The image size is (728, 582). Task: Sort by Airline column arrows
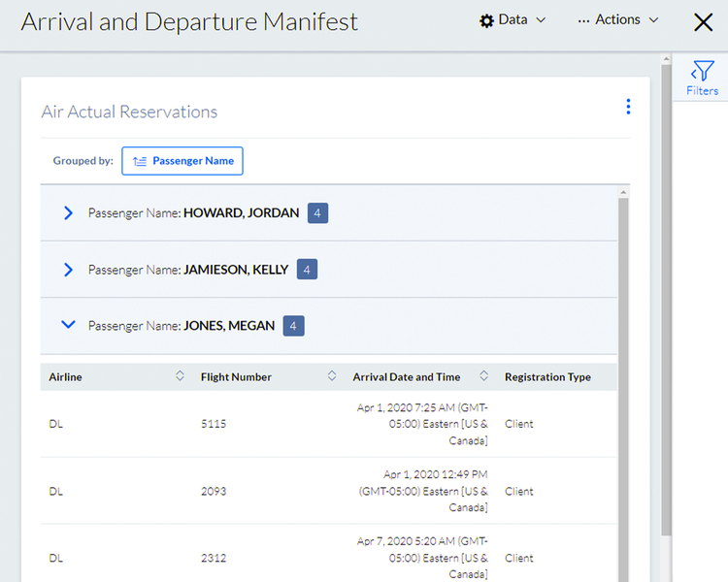180,376
